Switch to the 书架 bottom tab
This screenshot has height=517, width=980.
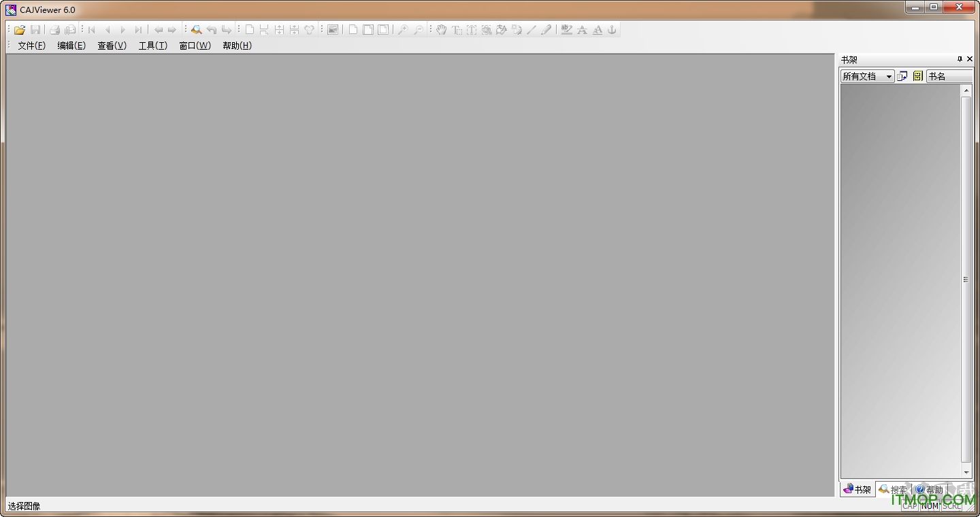pos(857,489)
